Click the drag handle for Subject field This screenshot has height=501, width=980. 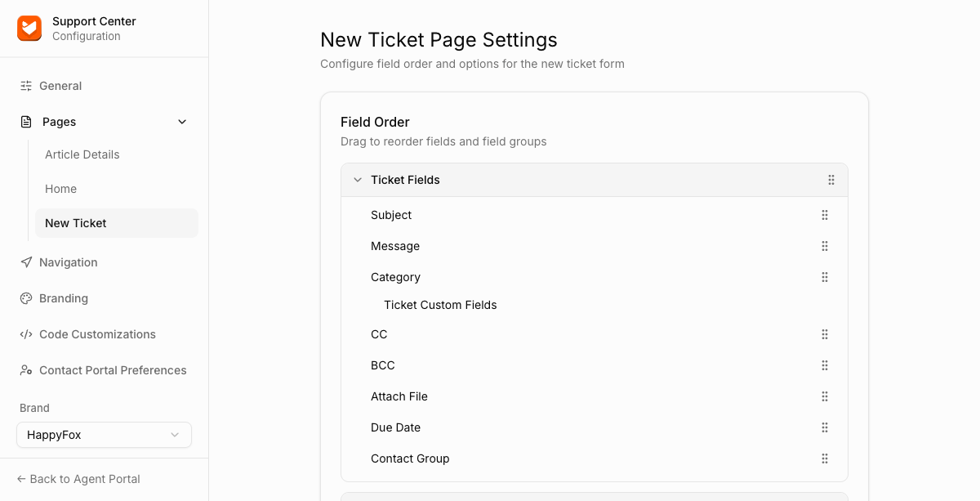825,215
